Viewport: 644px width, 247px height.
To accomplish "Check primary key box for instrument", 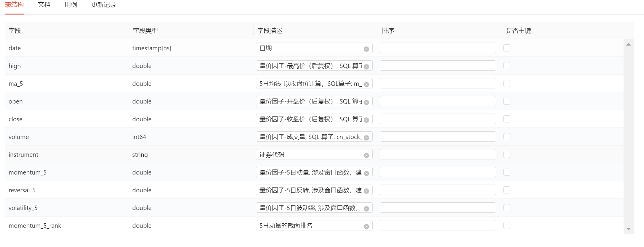I will [x=507, y=154].
